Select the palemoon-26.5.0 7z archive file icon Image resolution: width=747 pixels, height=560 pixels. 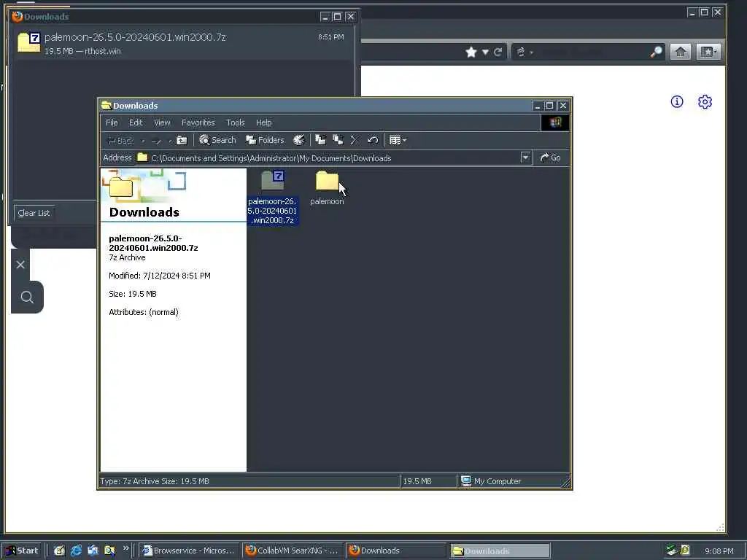coord(273,181)
